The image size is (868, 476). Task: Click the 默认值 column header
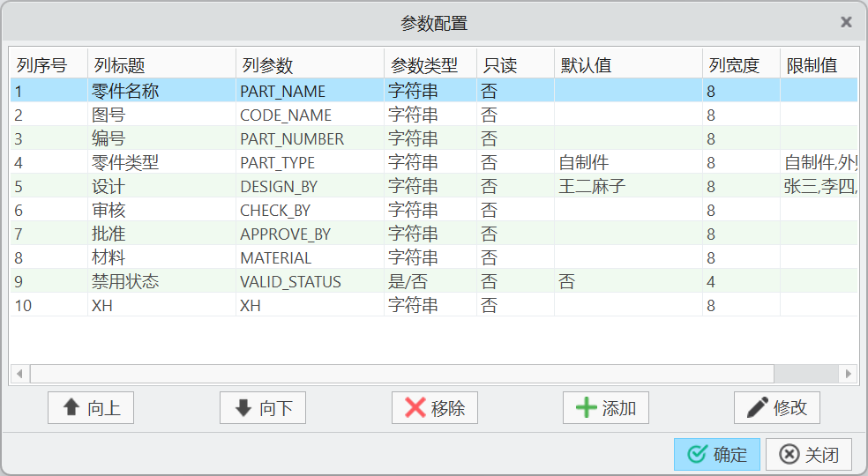click(x=587, y=66)
